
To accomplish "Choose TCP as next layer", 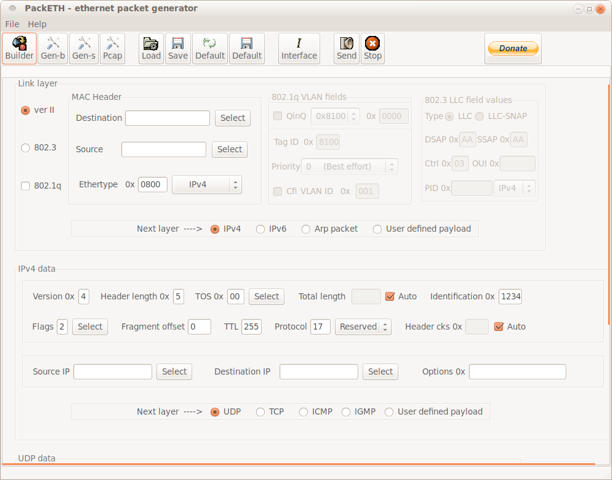I will [x=261, y=411].
